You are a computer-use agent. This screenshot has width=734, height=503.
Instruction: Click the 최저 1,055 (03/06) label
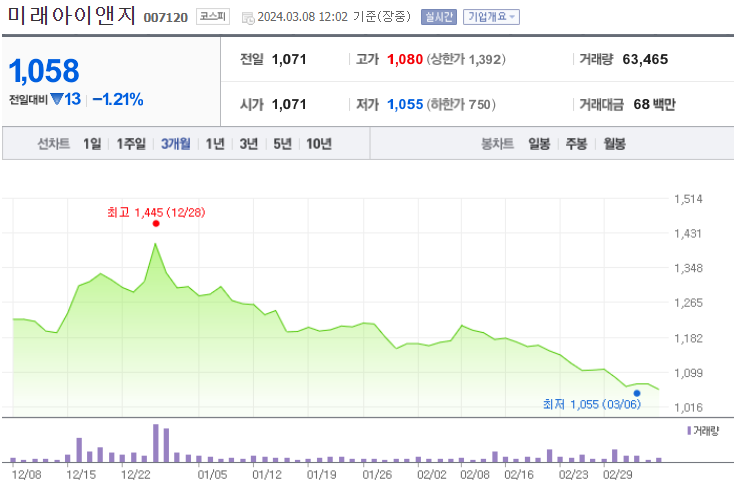(592, 404)
